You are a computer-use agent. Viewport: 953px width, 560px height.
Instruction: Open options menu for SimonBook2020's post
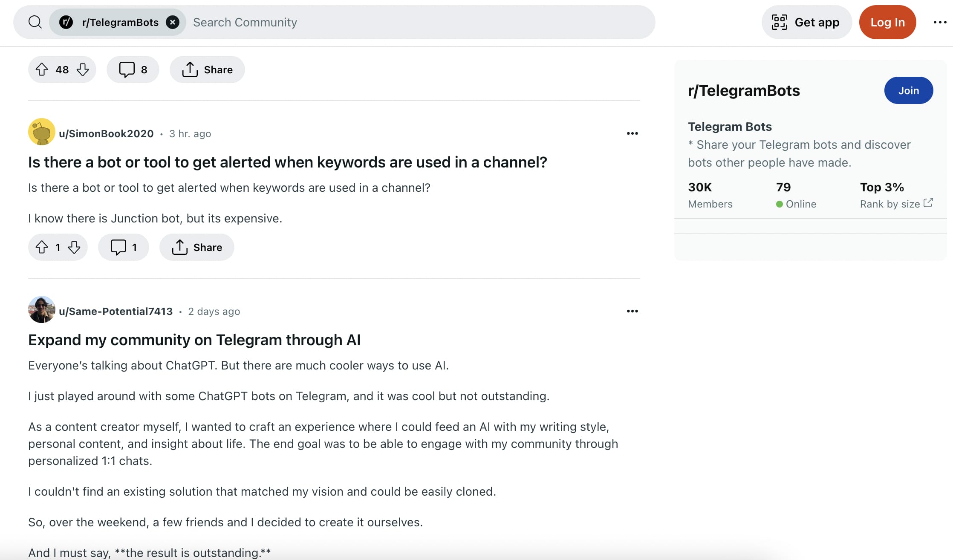coord(632,133)
